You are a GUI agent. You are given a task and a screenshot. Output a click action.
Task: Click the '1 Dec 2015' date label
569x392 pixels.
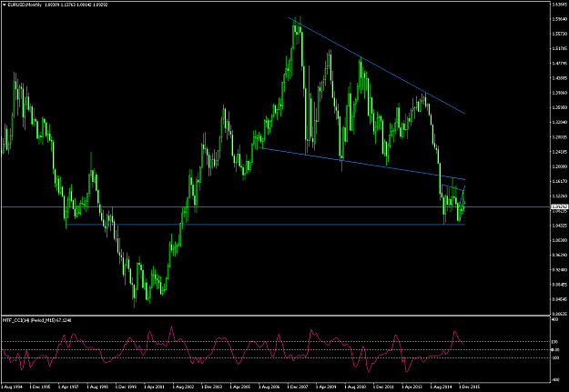[470, 387]
